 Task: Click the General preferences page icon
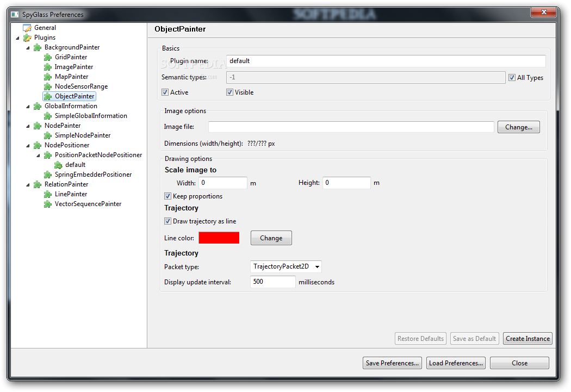27,28
